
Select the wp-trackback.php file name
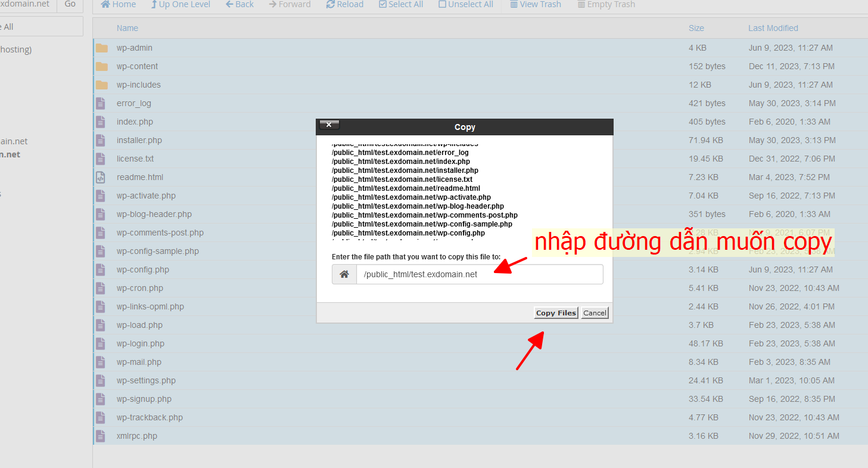(150, 417)
